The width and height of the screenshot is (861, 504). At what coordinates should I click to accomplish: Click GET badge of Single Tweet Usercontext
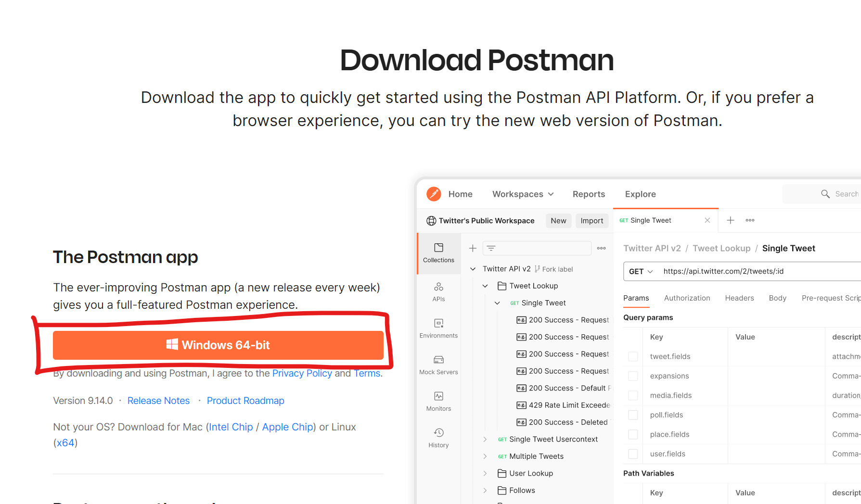502,440
